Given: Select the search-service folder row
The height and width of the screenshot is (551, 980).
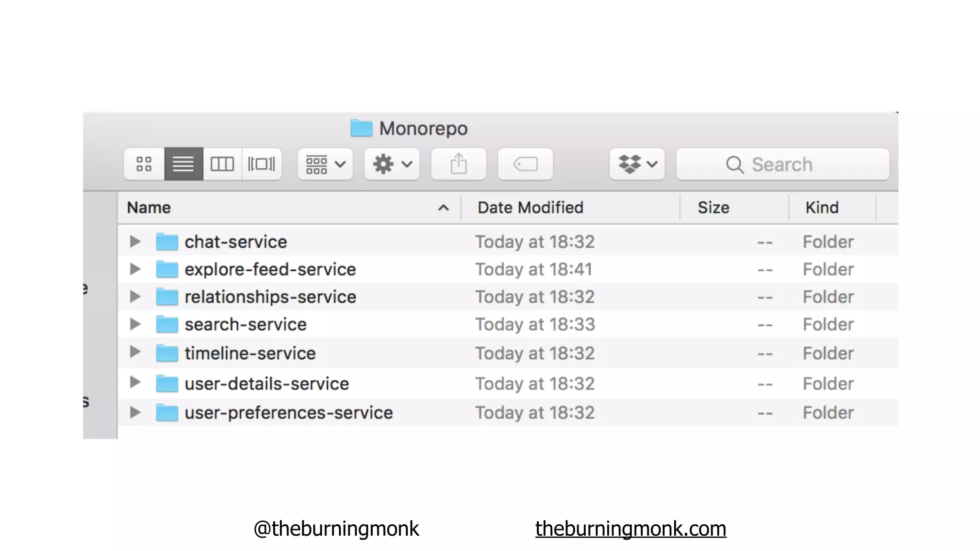Looking at the screenshot, I should 245,324.
